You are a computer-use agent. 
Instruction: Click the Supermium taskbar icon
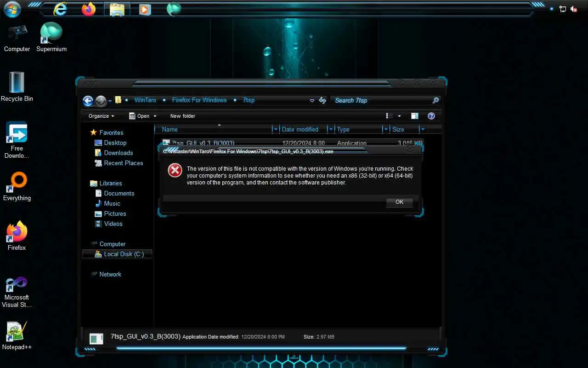pos(174,9)
